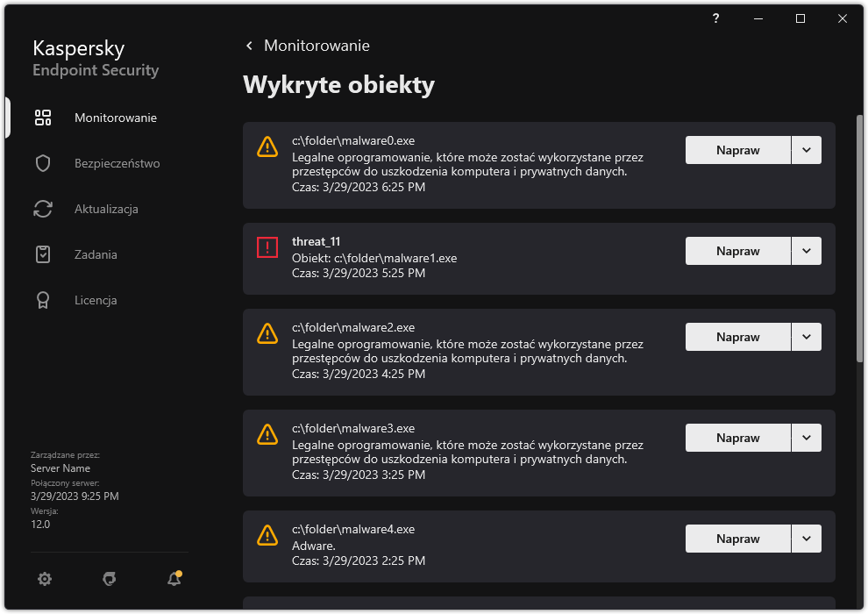Click the support icon next to settings

(108, 579)
